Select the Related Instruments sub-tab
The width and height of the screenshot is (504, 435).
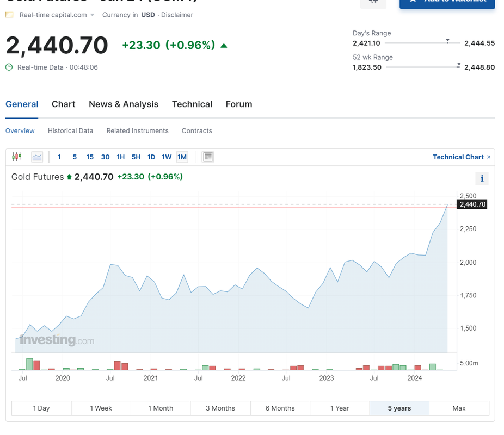(x=137, y=130)
